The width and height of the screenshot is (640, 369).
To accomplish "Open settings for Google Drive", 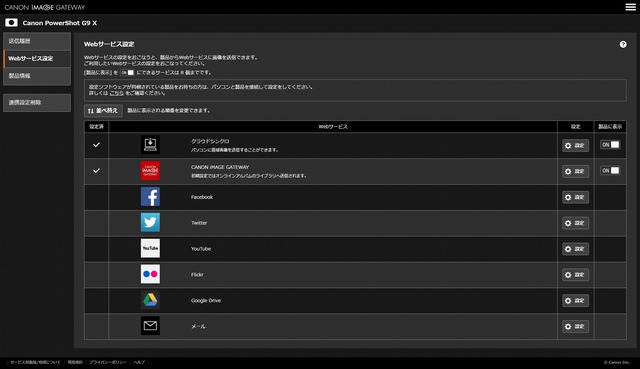I will [576, 300].
